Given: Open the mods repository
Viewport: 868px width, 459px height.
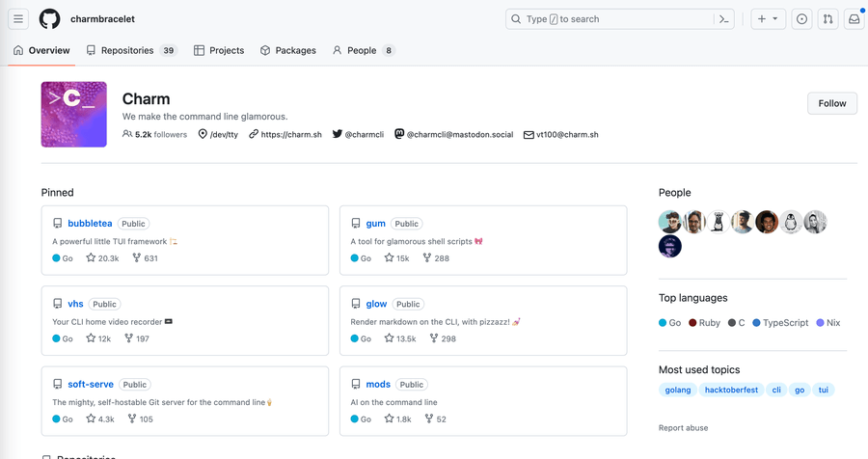Looking at the screenshot, I should pos(378,384).
